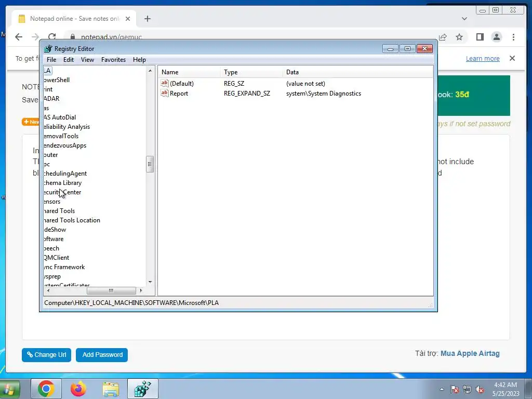Select the Shared Tools Location key
This screenshot has width=532, height=399.
[x=72, y=220]
